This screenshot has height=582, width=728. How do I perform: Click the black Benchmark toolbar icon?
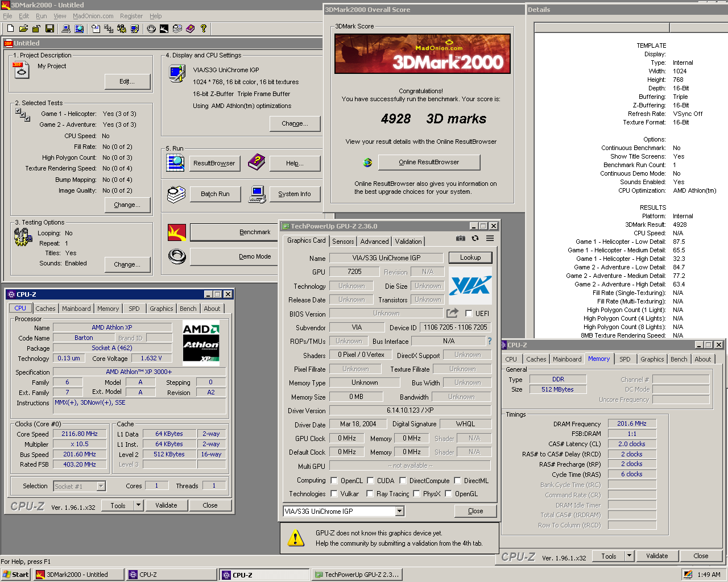[164, 28]
